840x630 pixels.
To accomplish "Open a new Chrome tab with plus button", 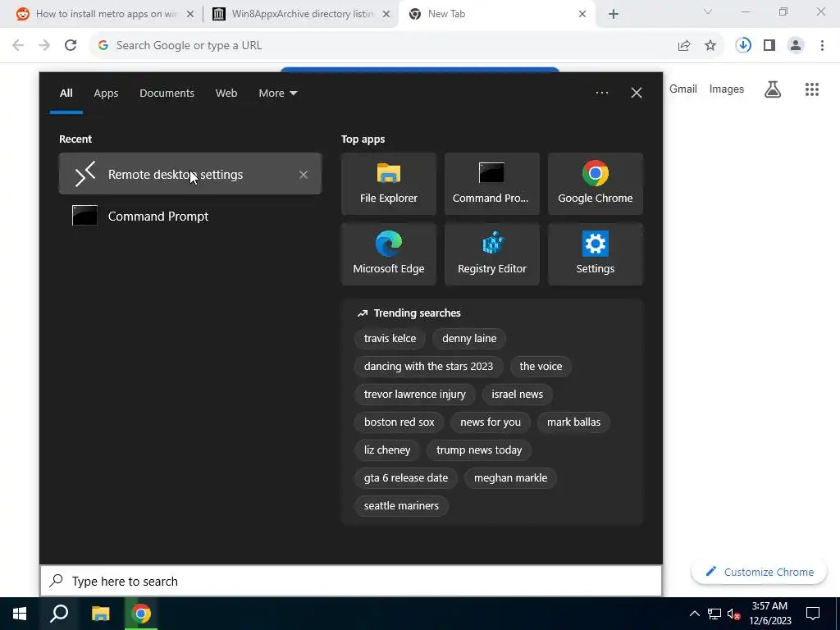I will [614, 14].
